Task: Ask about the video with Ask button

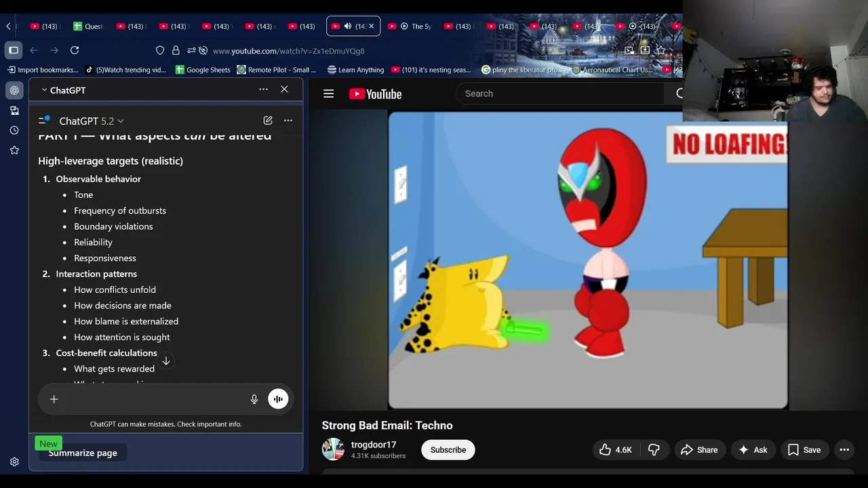Action: coord(753,450)
